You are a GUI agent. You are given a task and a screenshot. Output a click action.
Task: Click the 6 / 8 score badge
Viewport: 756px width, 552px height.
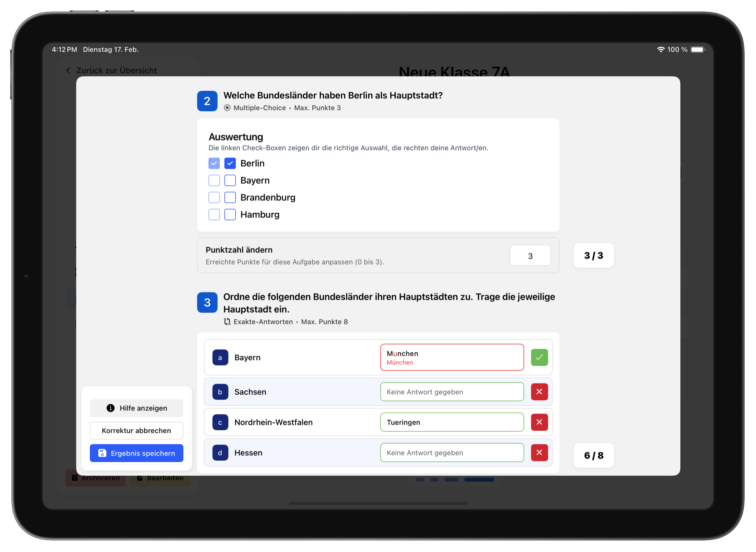click(593, 455)
